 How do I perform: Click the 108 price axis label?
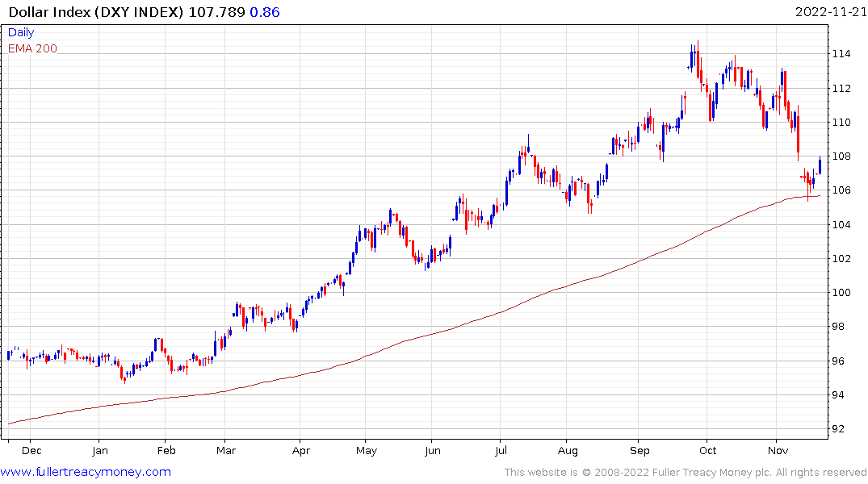click(x=841, y=156)
